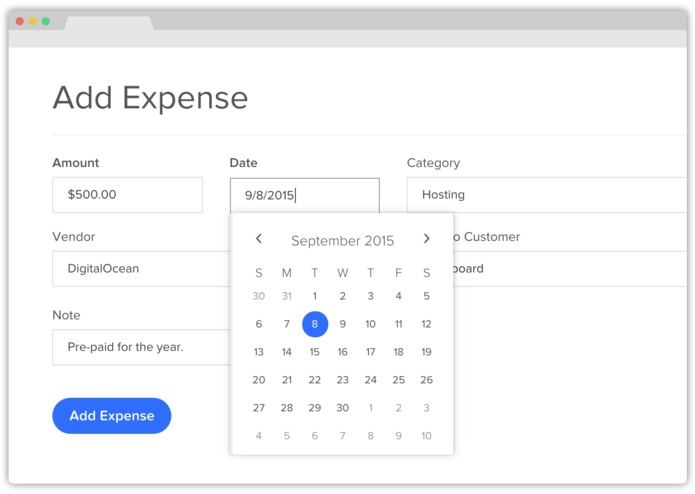Viewport: 695px width, 494px height.
Task: Select September 19 in the calendar
Action: tap(426, 352)
